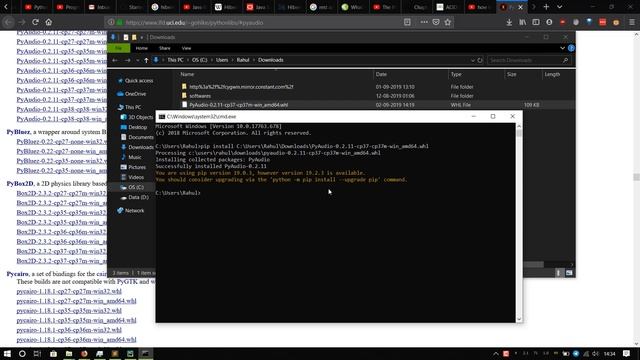Open Home ribbon tab in File Explorer

[x=142, y=48]
